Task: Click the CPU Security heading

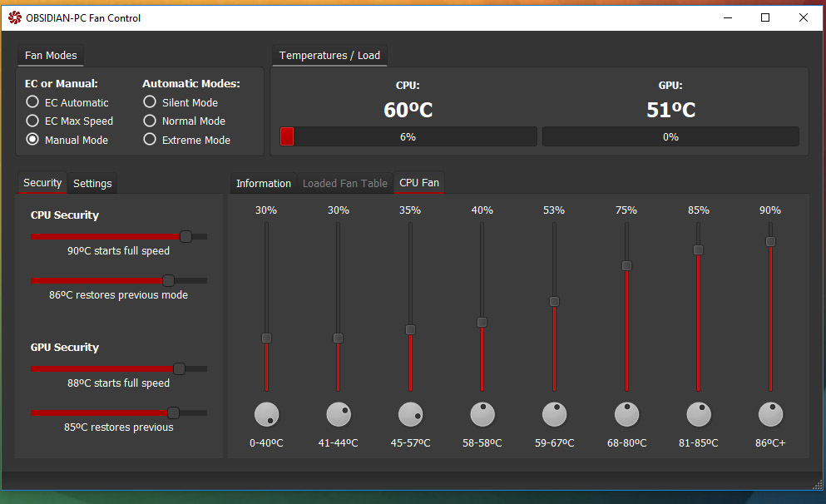Action: coord(65,215)
